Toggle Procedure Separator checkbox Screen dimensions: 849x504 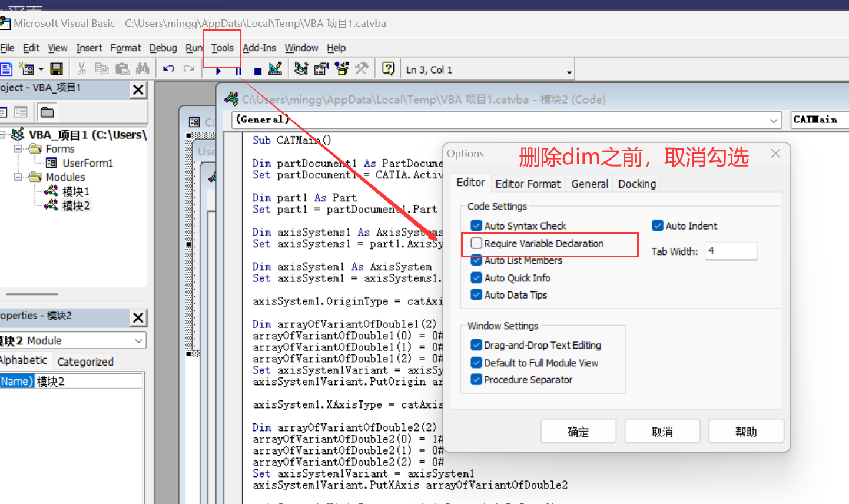pyautogui.click(x=476, y=380)
